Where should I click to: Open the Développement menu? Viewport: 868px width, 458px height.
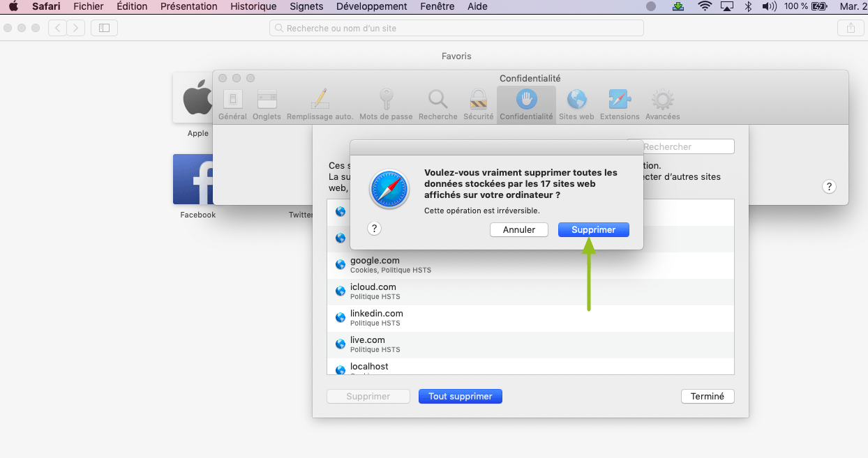[371, 6]
